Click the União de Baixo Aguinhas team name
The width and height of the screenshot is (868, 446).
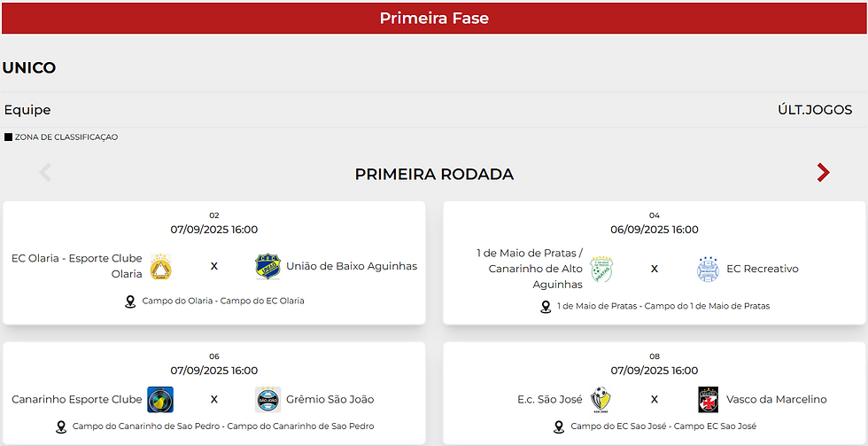(x=352, y=266)
